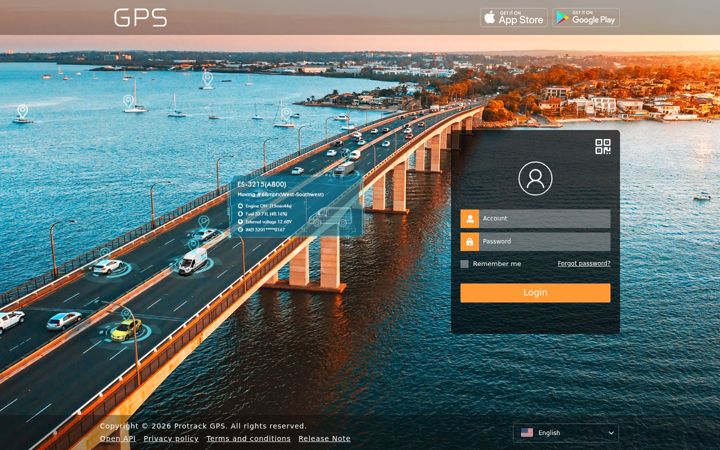Focus the Account input field
This screenshot has width=720, height=450.
coord(545,219)
